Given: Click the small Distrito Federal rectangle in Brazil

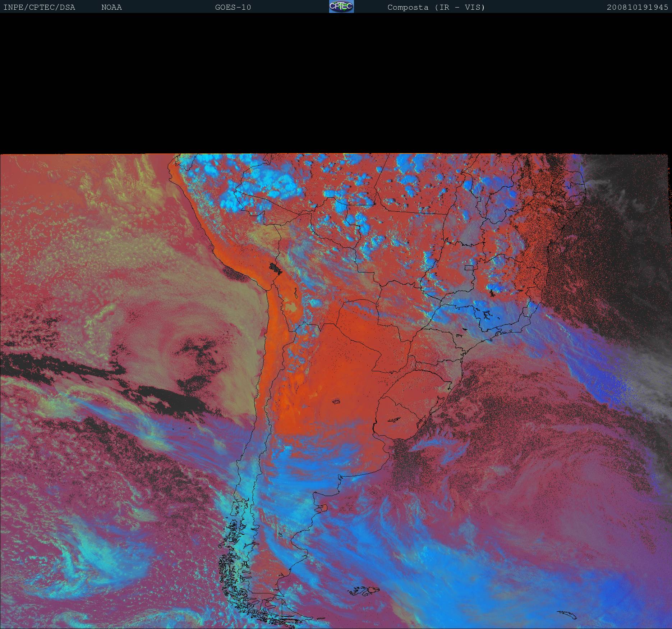Looking at the screenshot, I should 469,267.
